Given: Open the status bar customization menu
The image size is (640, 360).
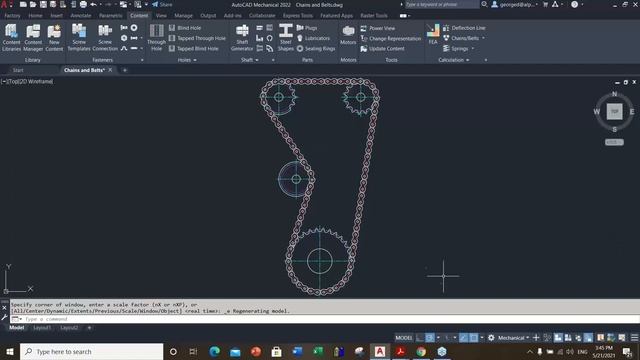Looking at the screenshot, I should point(634,338).
